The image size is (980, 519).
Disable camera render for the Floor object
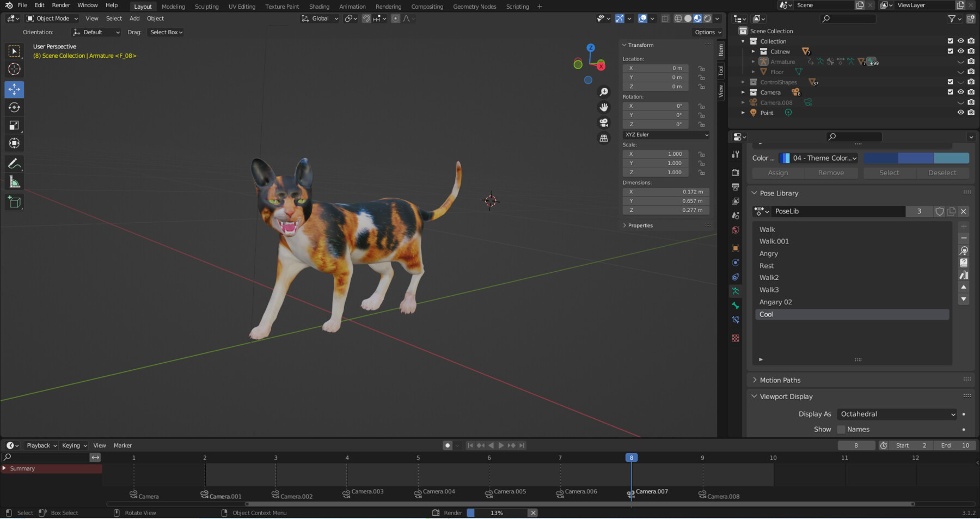[x=971, y=71]
